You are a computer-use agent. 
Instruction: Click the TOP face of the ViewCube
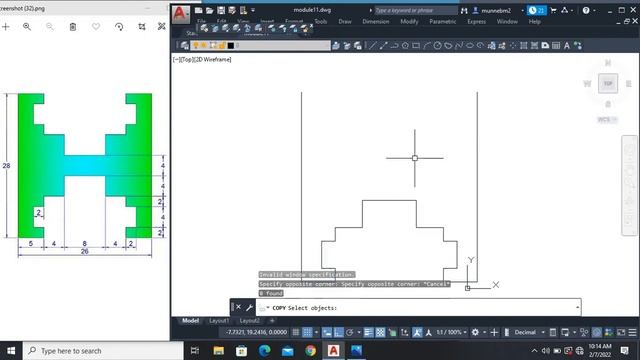point(608,83)
